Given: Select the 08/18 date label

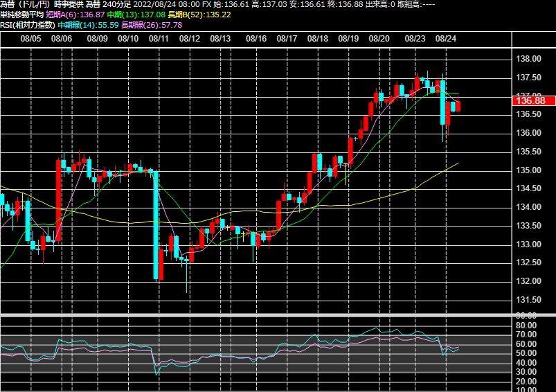Looking at the screenshot, I should coord(317,39).
